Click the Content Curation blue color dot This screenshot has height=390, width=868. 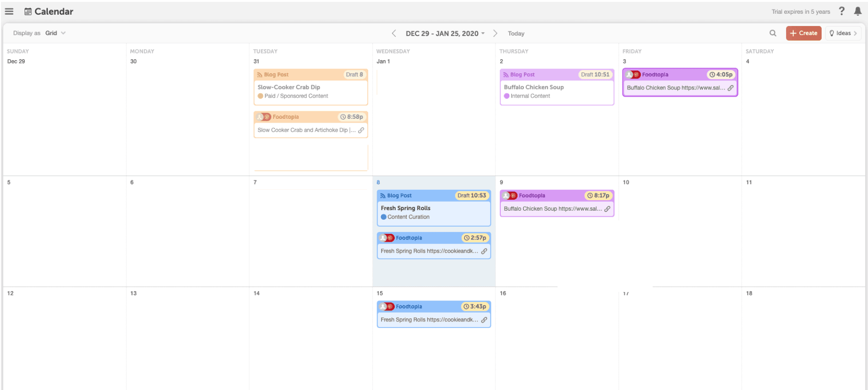pos(383,217)
